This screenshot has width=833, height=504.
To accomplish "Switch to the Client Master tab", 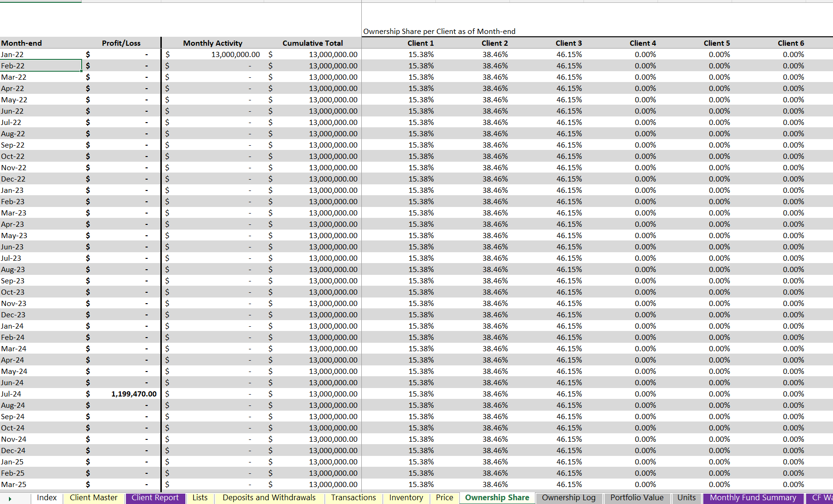I will 93,498.
